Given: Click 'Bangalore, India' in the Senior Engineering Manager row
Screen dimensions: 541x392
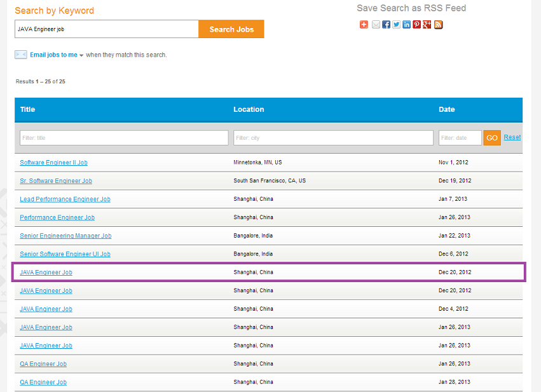Looking at the screenshot, I should point(253,236).
